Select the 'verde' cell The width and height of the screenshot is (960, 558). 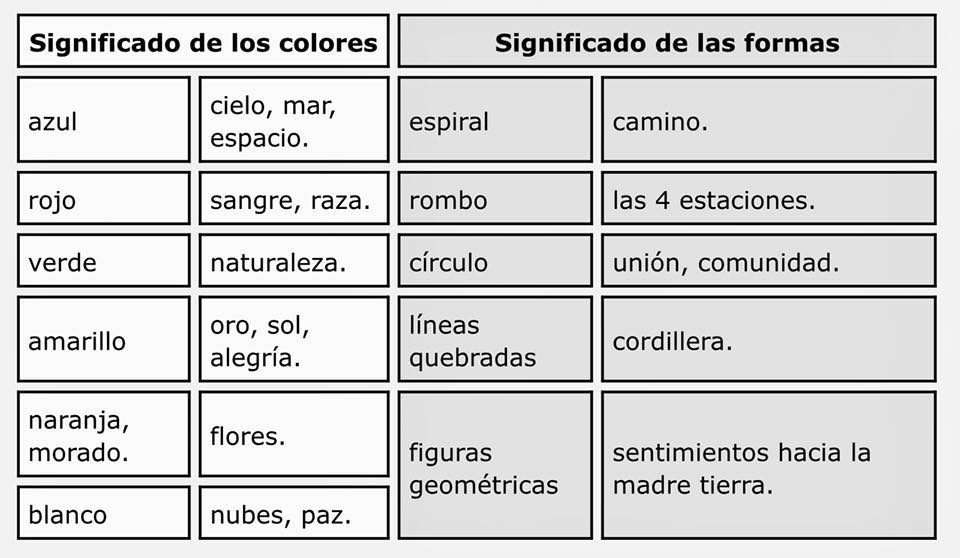click(103, 260)
